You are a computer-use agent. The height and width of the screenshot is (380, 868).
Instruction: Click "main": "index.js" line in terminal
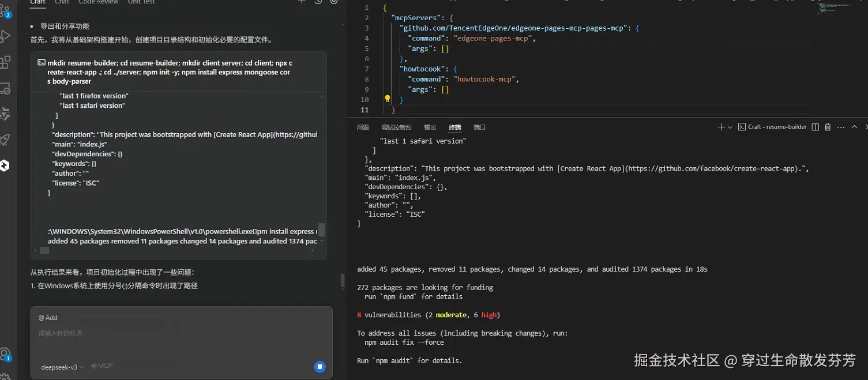[x=400, y=178]
